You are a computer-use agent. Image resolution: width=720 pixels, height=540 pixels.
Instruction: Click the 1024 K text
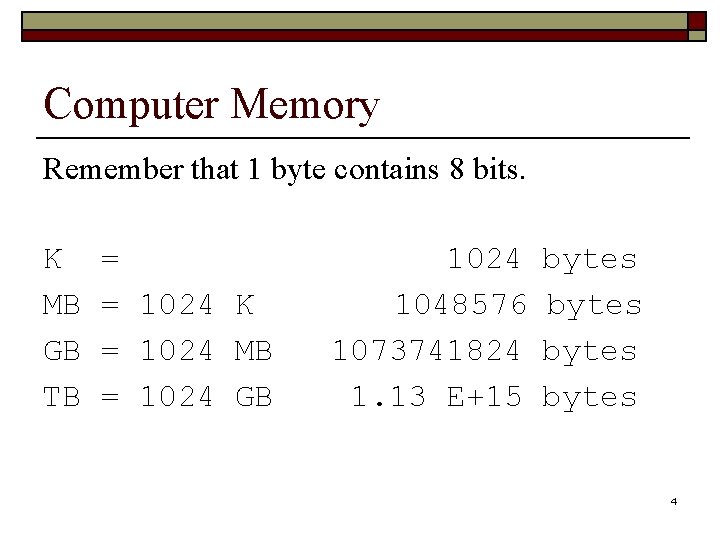click(x=197, y=305)
